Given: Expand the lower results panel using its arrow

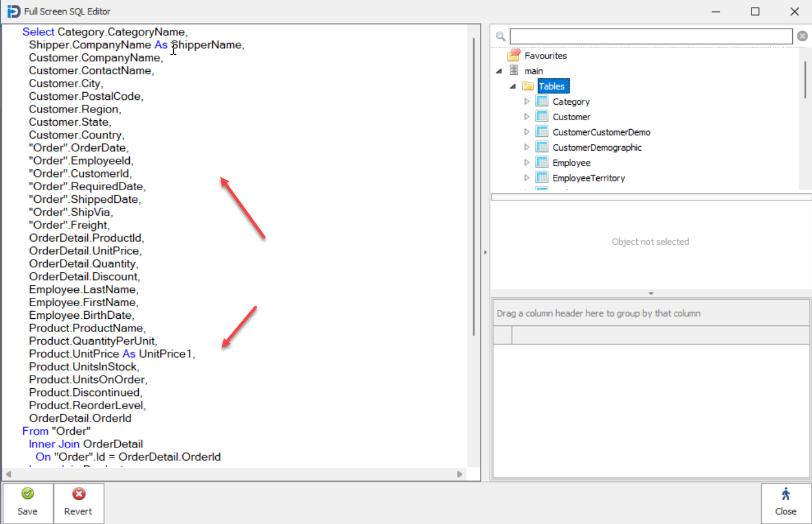Looking at the screenshot, I should click(651, 293).
